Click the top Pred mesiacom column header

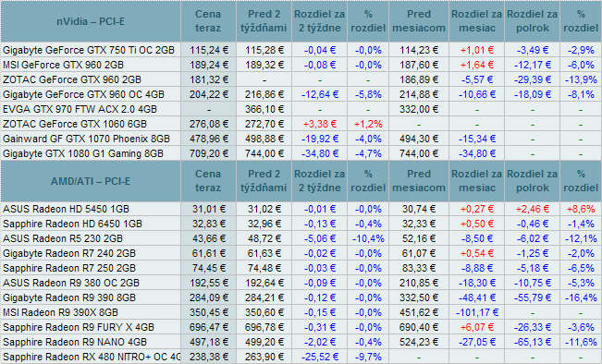coord(419,21)
